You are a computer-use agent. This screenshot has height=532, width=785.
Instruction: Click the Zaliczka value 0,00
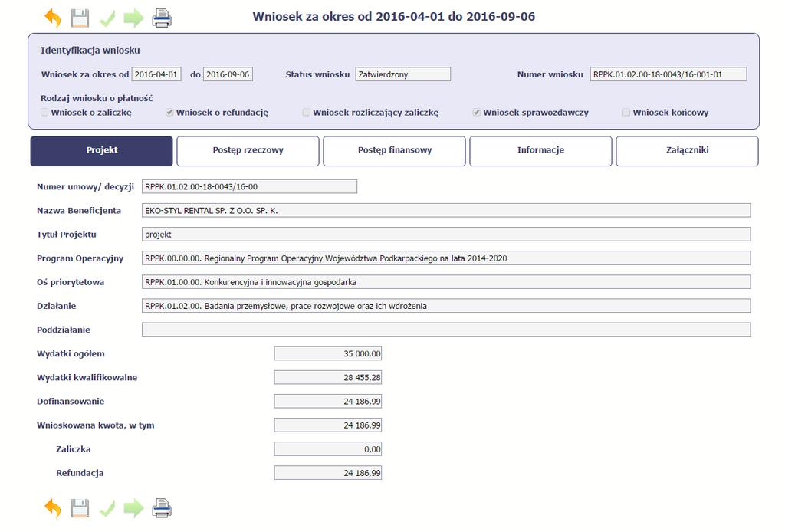(328, 449)
